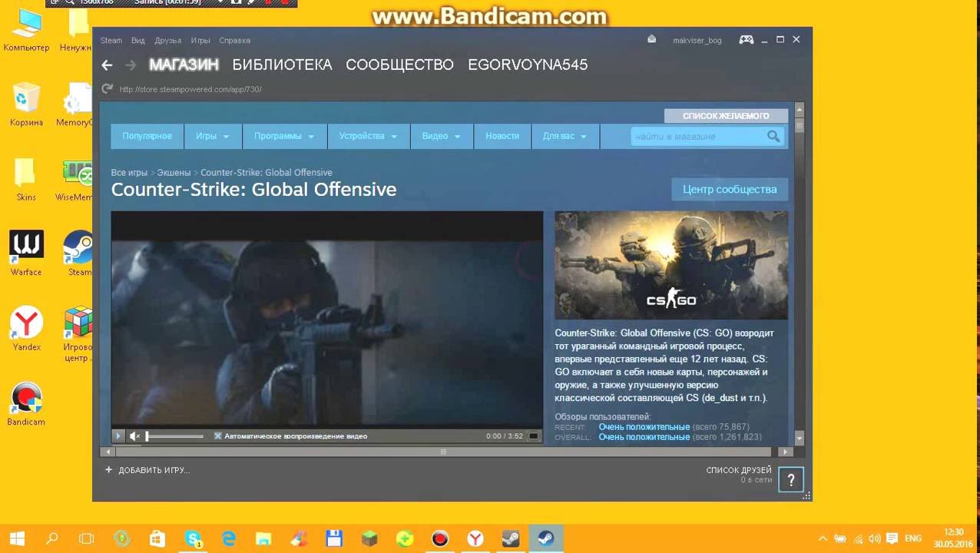The image size is (980, 553).
Task: Switch to the БИБЛИОТЕКА tab
Action: (282, 65)
